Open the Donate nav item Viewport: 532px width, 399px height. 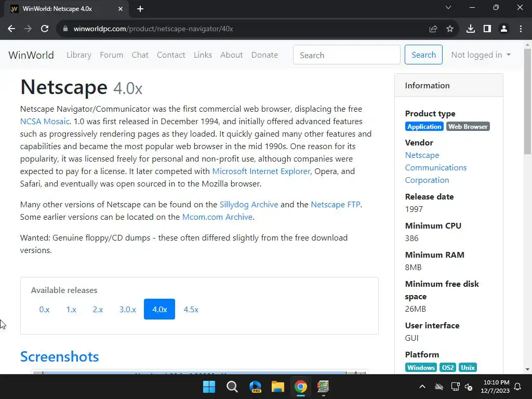click(264, 55)
